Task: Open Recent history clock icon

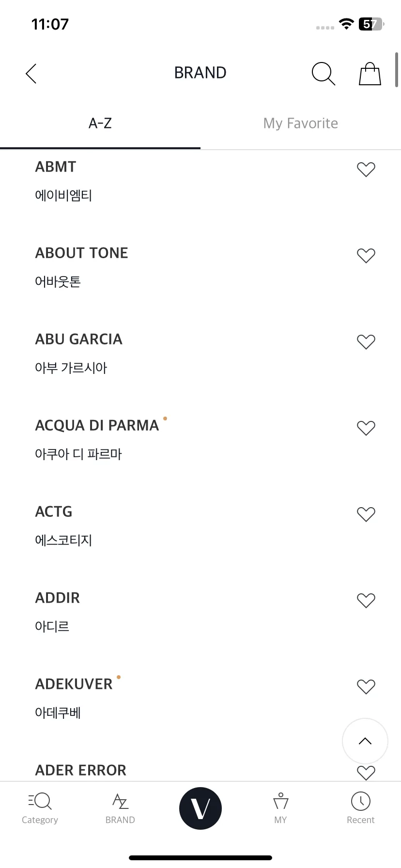Action: tap(361, 808)
